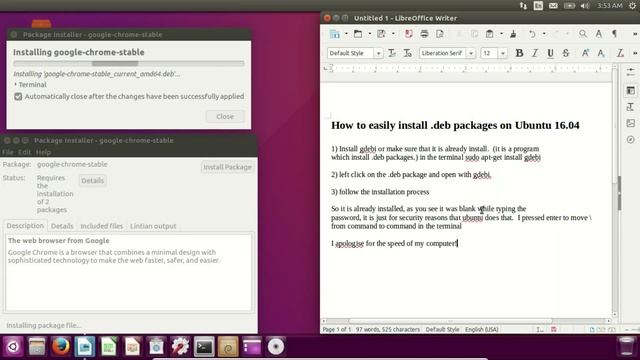Viewport: 640px width, 360px height.
Task: Click the volume icon in top panel
Action: (585, 6)
